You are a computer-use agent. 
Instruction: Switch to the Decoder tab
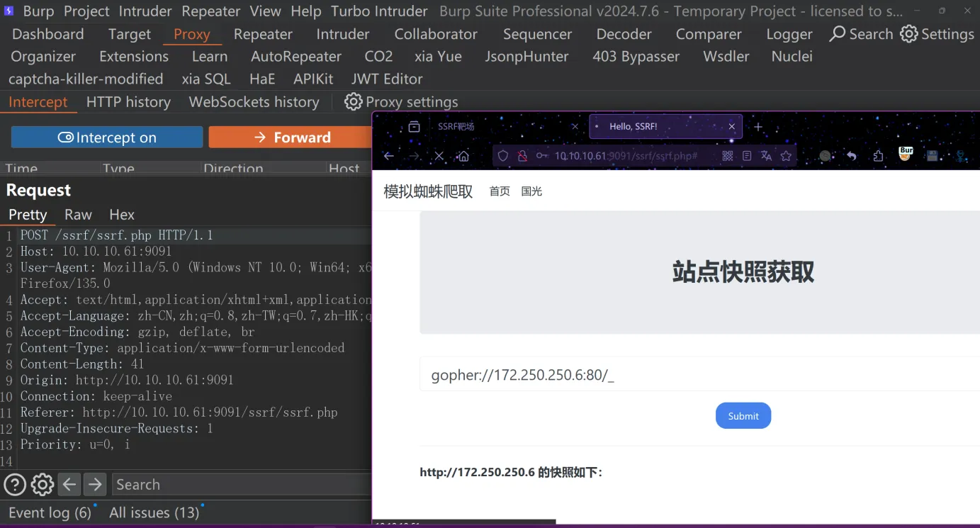pyautogui.click(x=624, y=34)
